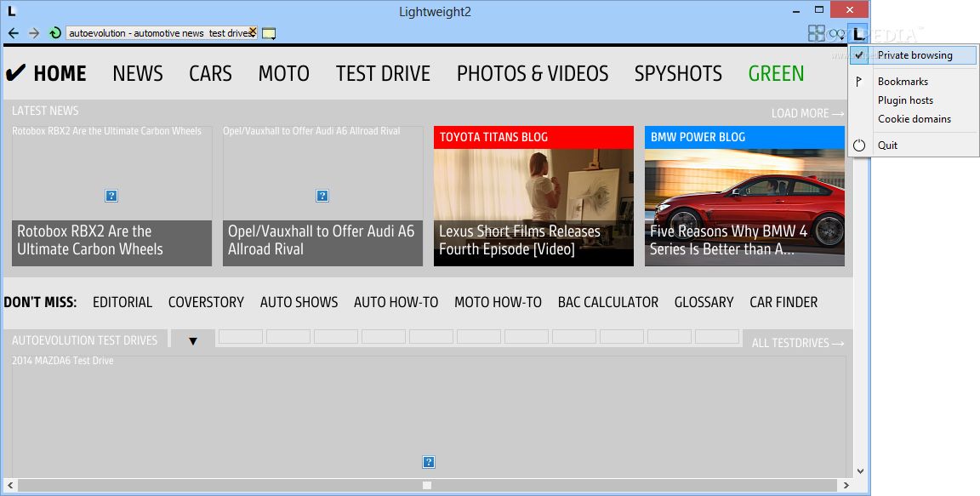
Task: Click the Lightweight2 L icon in title bar
Action: [11, 11]
